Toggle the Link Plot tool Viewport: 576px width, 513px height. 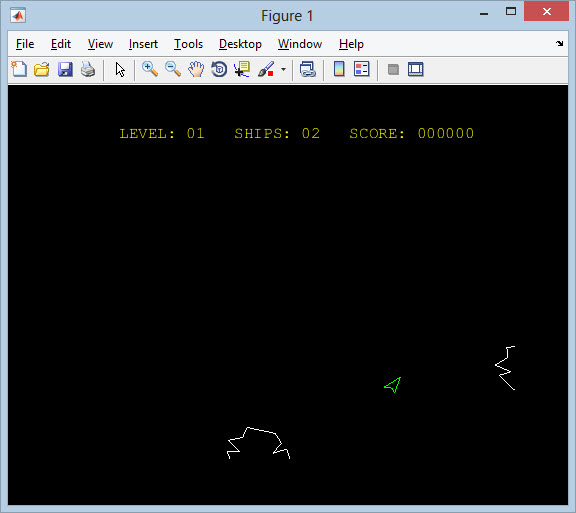click(307, 69)
